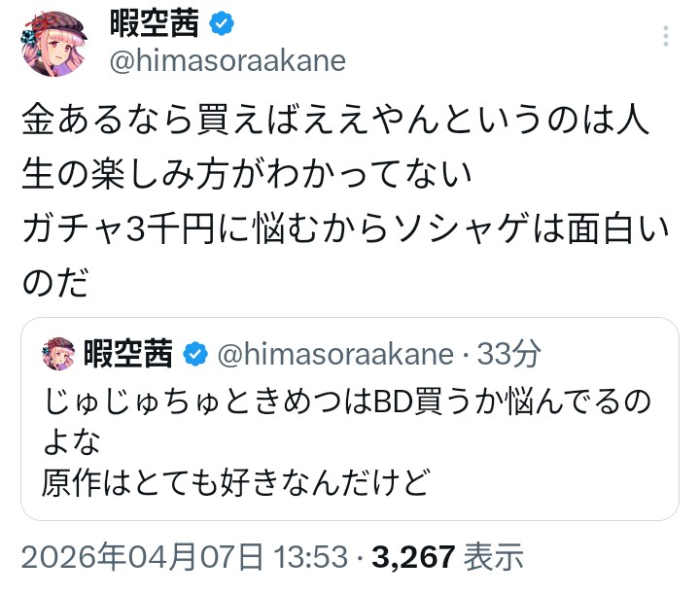The width and height of the screenshot is (700, 595).
Task: Open the more options three-dot menu
Action: [x=666, y=36]
